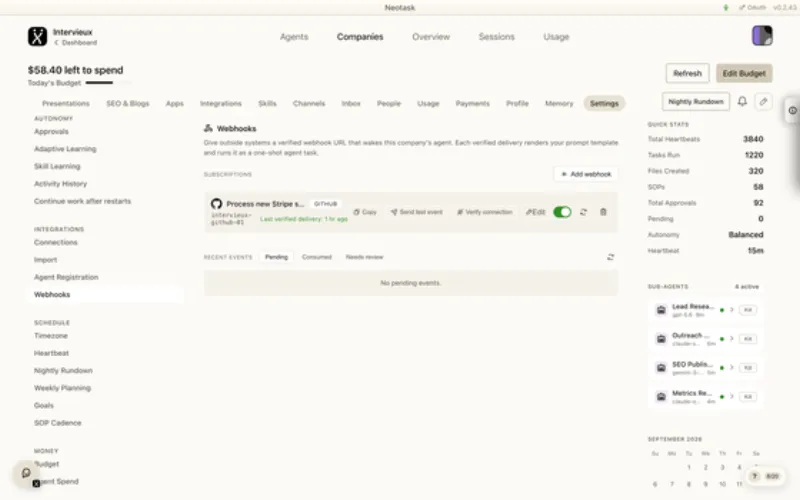Expand the Lead Research sub-agent chevron
The width and height of the screenshot is (800, 500).
tap(732, 310)
